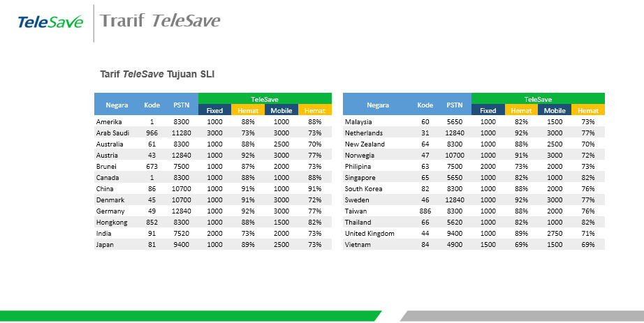The image size is (644, 323).
Task: Select country code 852 for Hongkong
Action: tap(152, 223)
